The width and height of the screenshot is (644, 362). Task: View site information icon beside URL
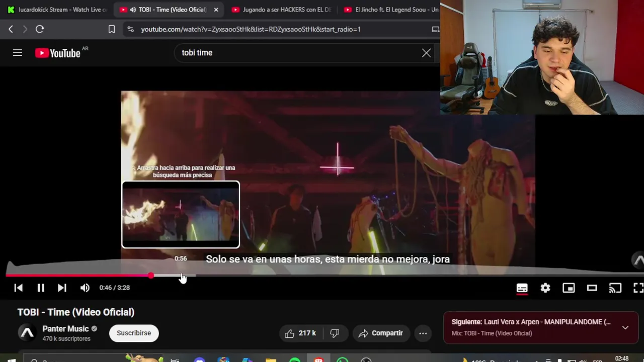tap(130, 29)
